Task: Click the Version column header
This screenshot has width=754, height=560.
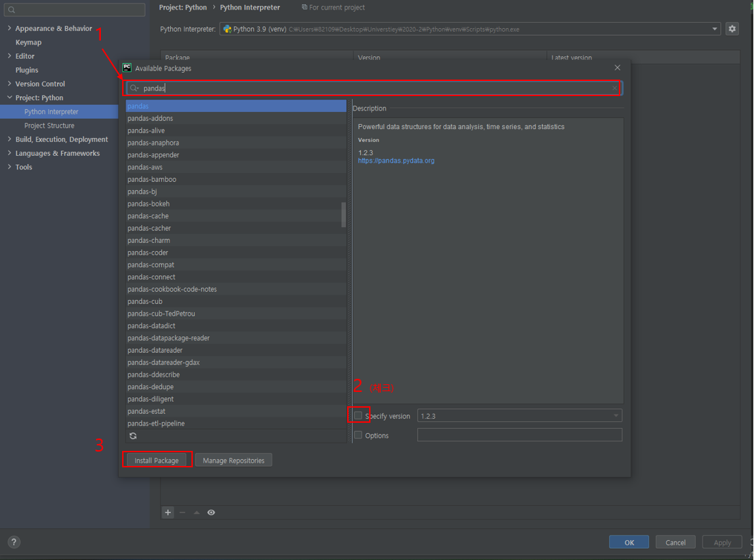Action: (x=450, y=57)
